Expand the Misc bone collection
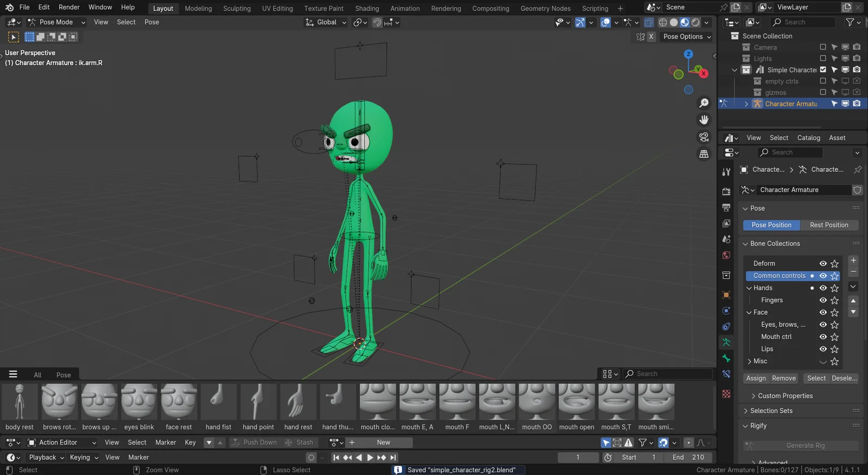Viewport: 868px width, 475px height. 749,362
